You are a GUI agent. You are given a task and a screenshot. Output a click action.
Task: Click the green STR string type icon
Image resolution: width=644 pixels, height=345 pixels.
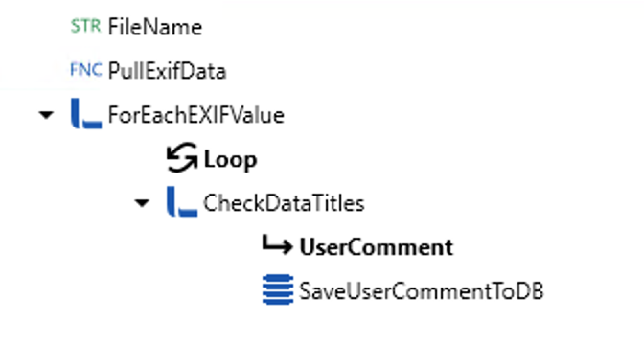[x=85, y=26]
